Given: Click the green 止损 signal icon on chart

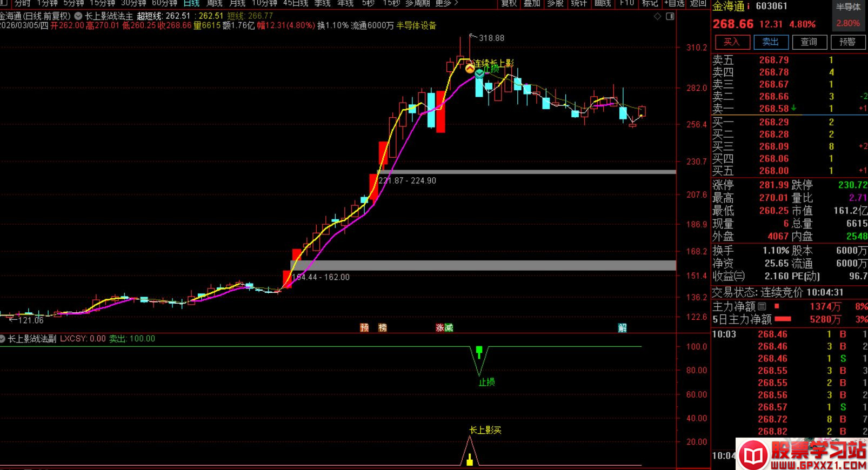Looking at the screenshot, I should [479, 73].
